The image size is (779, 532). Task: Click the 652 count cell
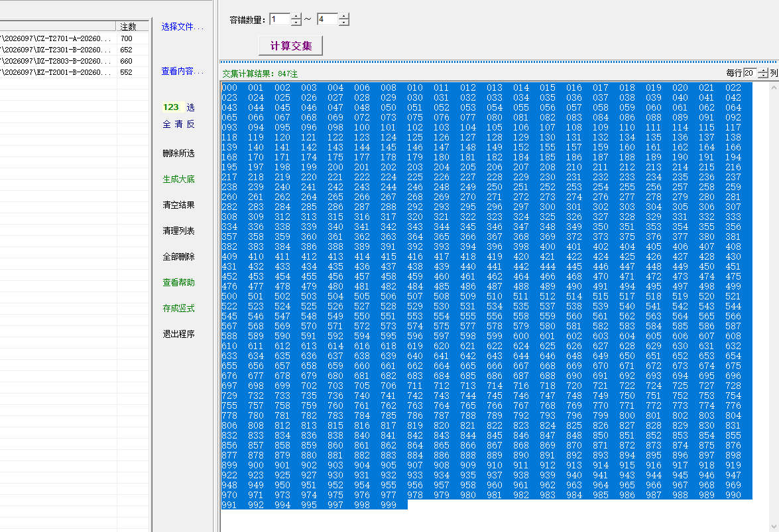[127, 50]
